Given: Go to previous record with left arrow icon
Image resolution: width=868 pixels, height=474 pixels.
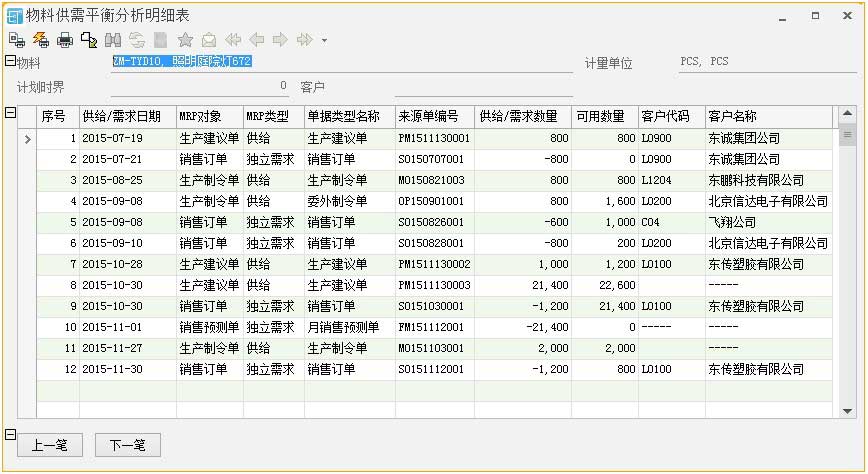Looking at the screenshot, I should click(257, 40).
